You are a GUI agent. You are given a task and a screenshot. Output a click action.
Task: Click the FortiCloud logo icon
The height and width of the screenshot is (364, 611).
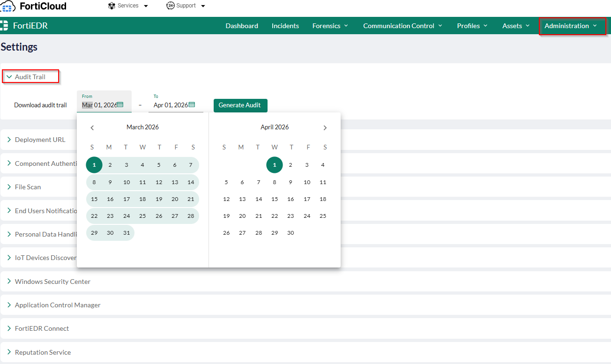click(8, 6)
